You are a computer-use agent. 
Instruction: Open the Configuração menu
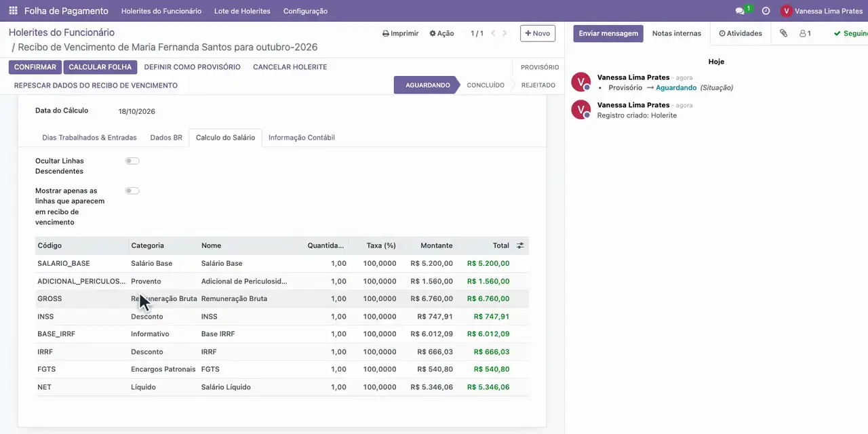pyautogui.click(x=305, y=11)
